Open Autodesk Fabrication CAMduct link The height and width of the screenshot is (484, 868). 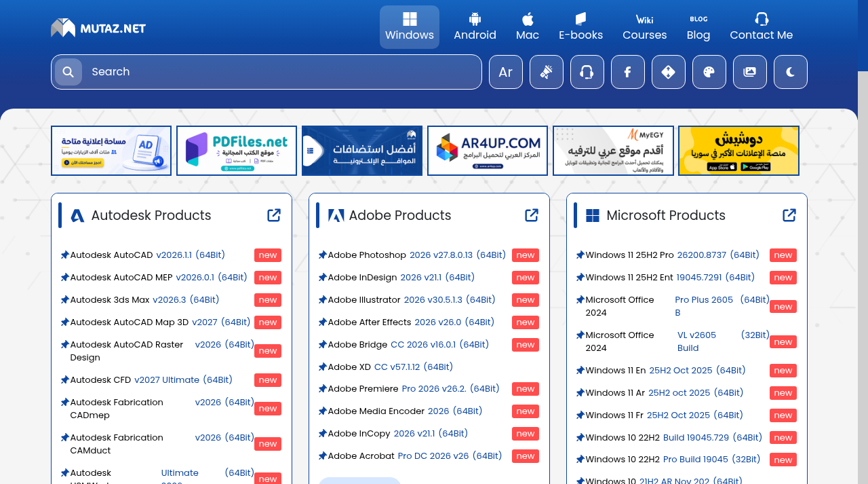[x=162, y=444]
